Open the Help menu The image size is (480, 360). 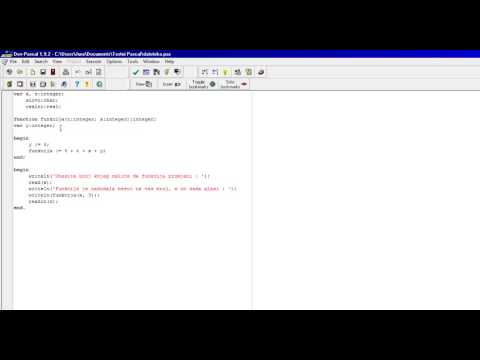pos(169,62)
